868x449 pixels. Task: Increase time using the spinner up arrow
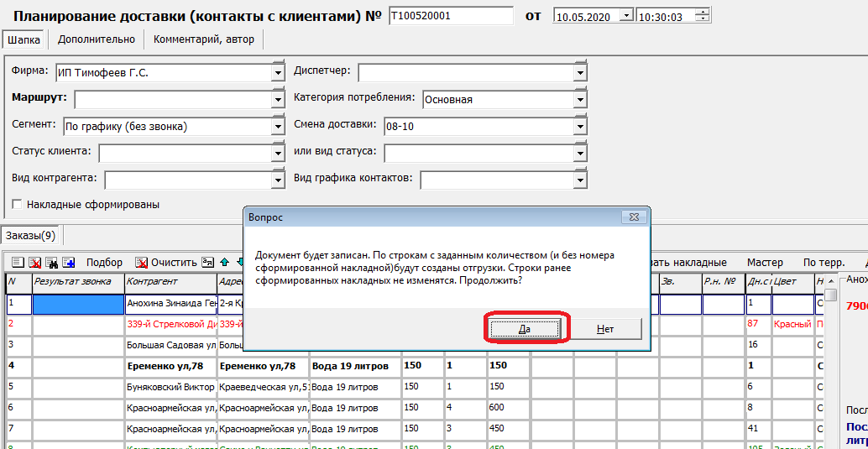[x=703, y=12]
